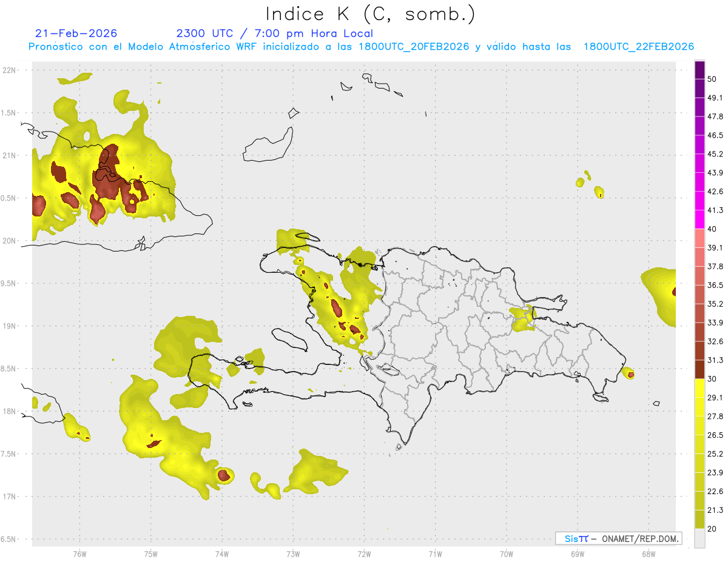728x562 pixels.
Task: Click legend value "26.5"
Action: click(715, 435)
